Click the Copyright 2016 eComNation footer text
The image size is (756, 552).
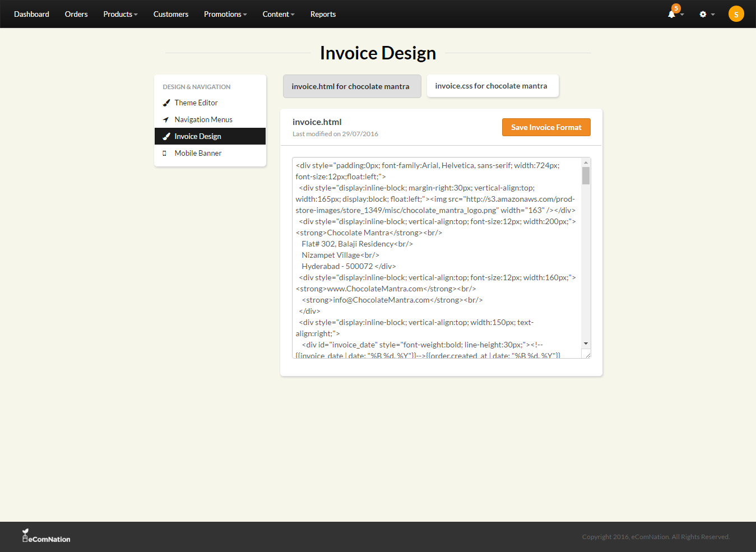656,537
